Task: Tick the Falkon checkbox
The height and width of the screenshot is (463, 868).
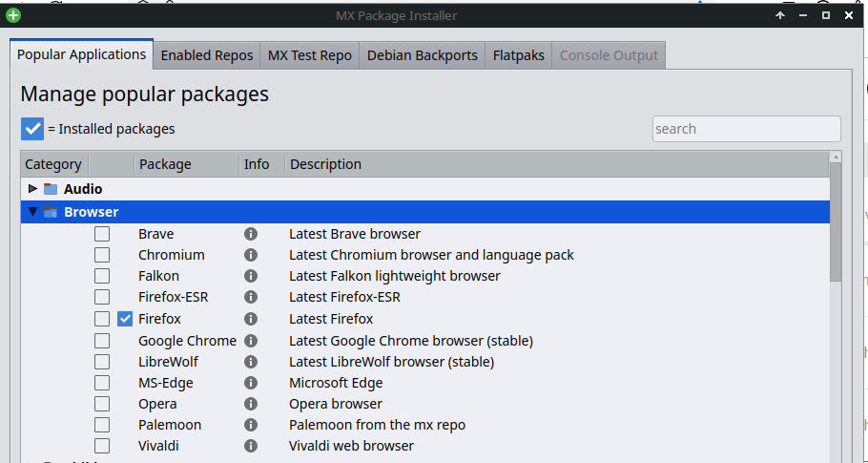Action: pyautogui.click(x=102, y=276)
